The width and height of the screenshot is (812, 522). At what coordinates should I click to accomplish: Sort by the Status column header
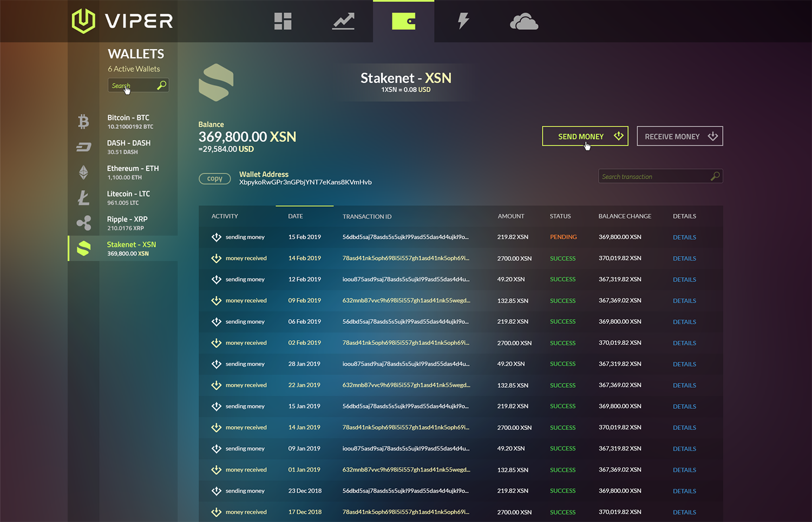[x=560, y=216]
